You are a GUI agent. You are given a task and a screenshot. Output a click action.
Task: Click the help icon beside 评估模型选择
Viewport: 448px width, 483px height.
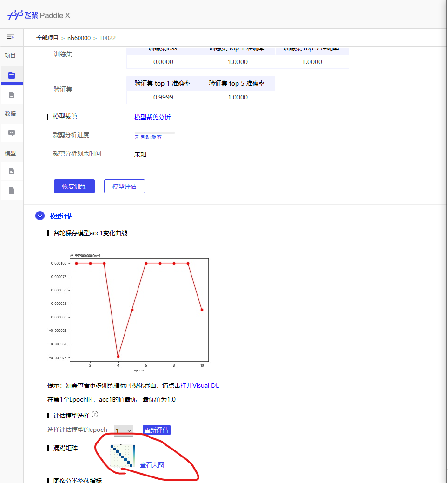(x=95, y=414)
